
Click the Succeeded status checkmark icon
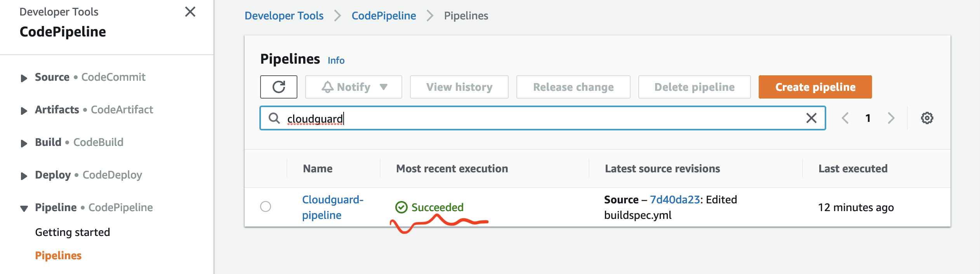coord(401,207)
